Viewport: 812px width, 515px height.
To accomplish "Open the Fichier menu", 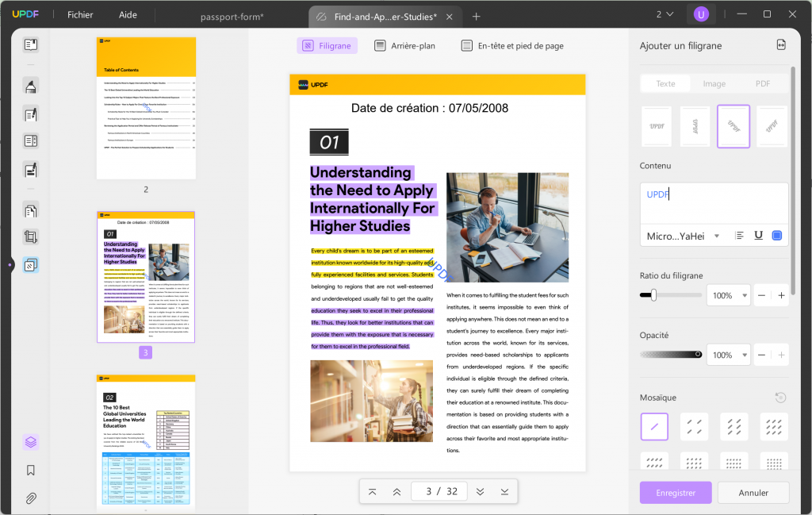I will coord(79,14).
